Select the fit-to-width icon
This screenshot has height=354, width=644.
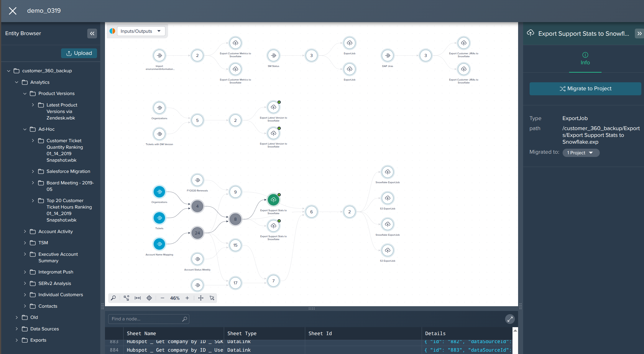(137, 298)
